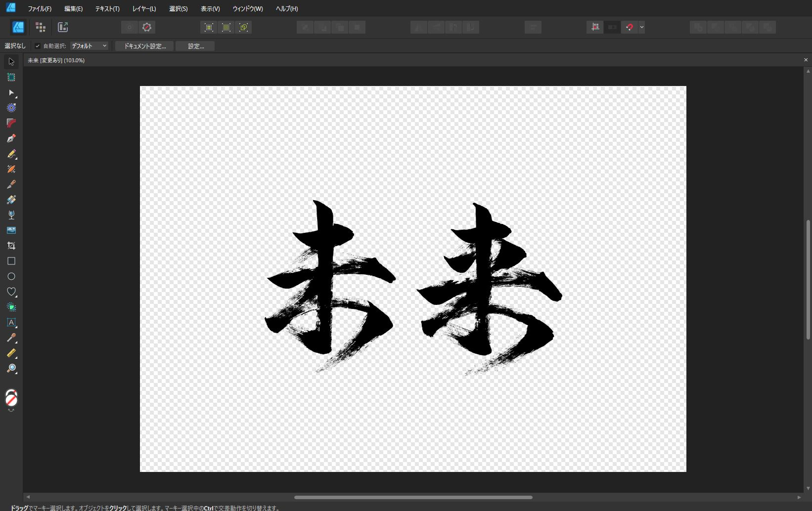Screen dimensions: 812x511
Task: Open the 表示(V) menu
Action: click(210, 8)
